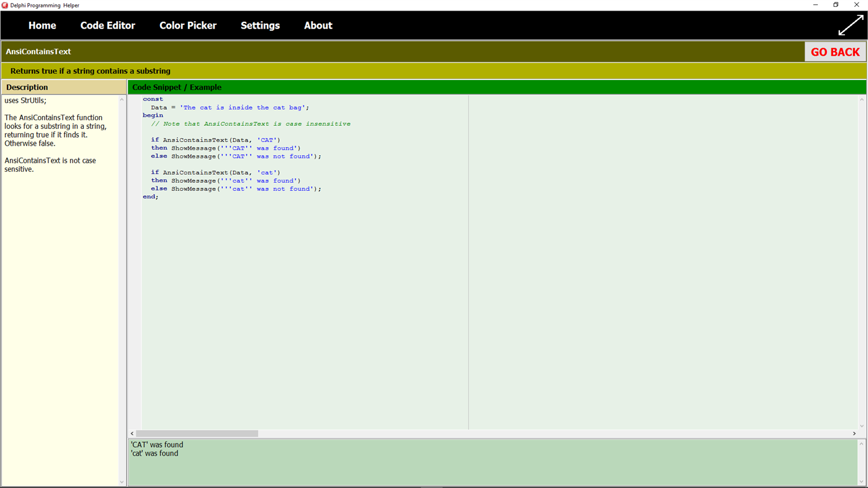Switch to the Code Editor page
Screen dimensions: 868x488
107,25
